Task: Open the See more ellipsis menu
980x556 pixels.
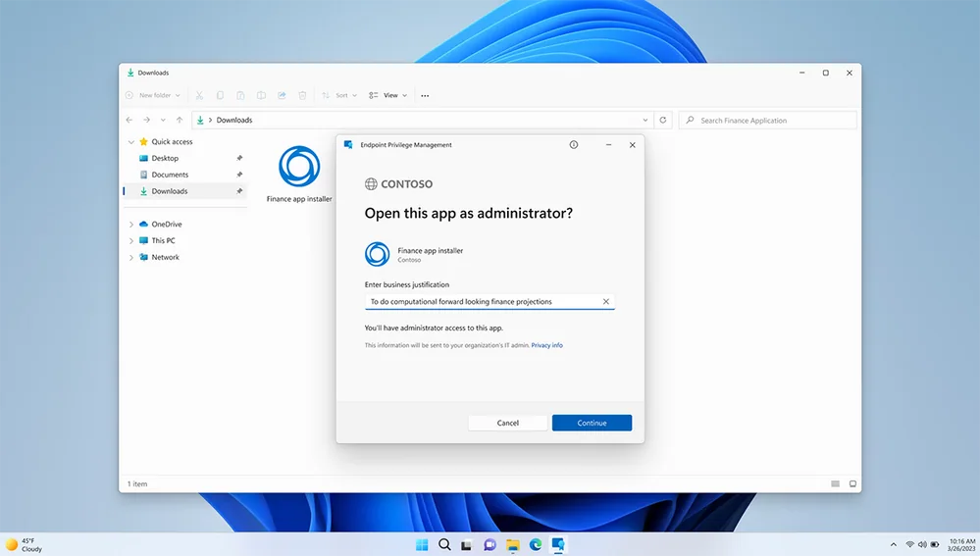Action: [x=425, y=95]
